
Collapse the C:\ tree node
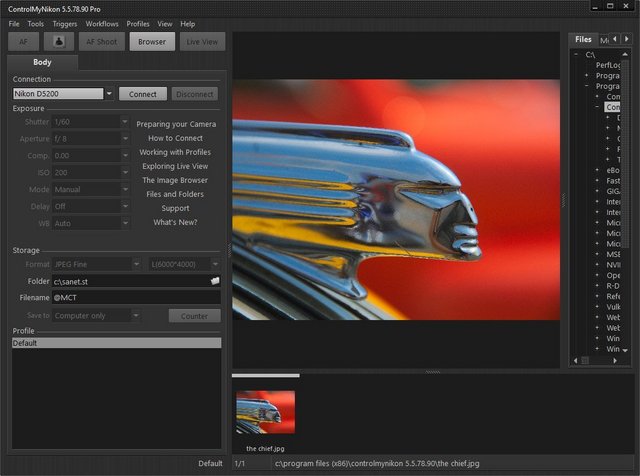tap(576, 54)
